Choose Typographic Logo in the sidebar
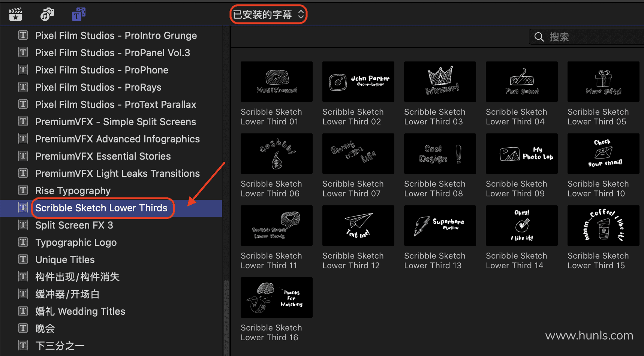This screenshot has height=356, width=644. pyautogui.click(x=76, y=242)
